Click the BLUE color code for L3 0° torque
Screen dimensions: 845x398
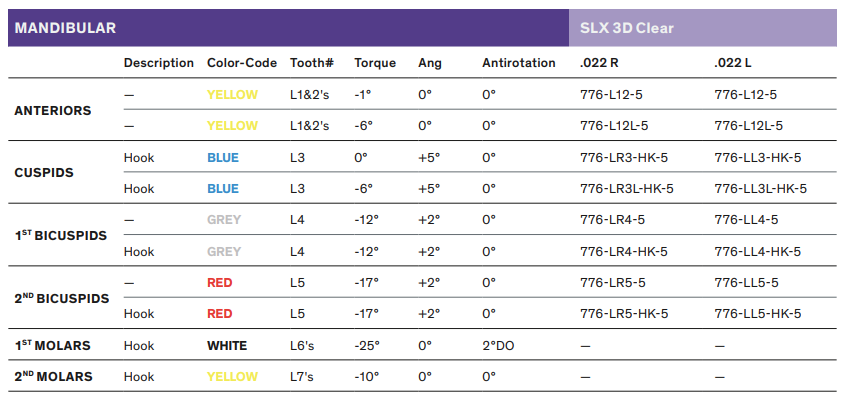tap(223, 158)
